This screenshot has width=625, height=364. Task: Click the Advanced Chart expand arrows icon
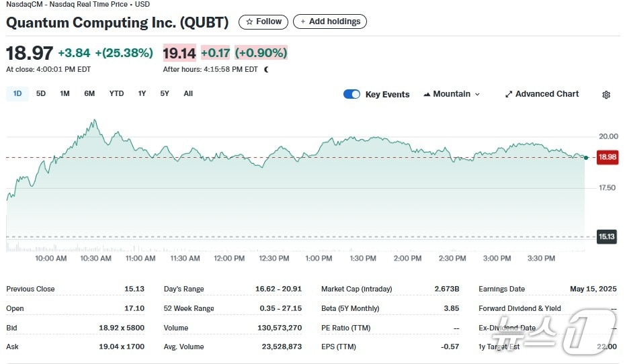[x=509, y=95]
